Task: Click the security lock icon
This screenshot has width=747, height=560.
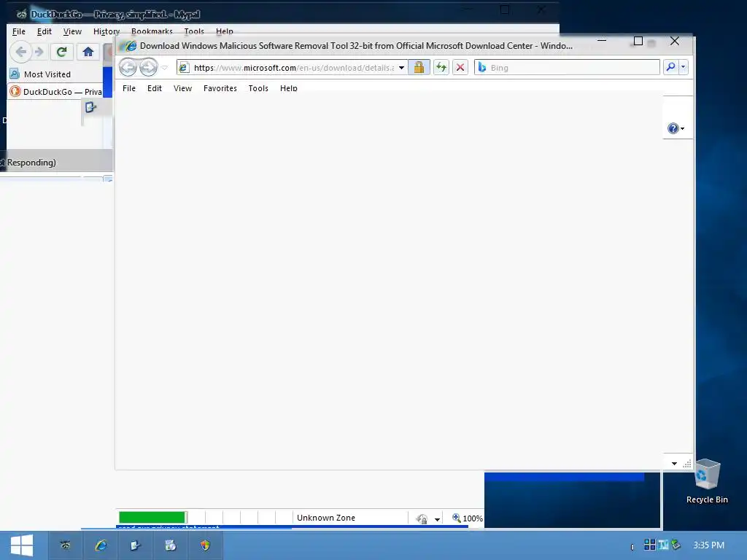Action: 419,67
